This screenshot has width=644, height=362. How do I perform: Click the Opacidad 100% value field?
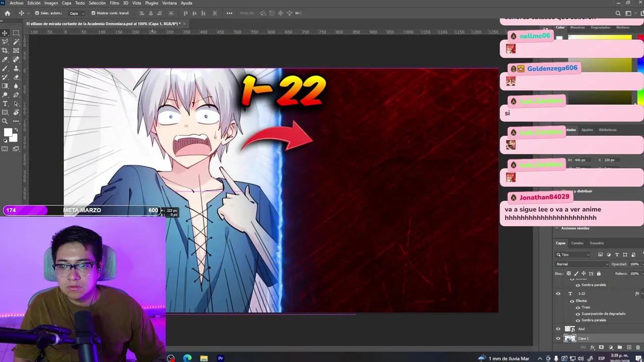(634, 264)
